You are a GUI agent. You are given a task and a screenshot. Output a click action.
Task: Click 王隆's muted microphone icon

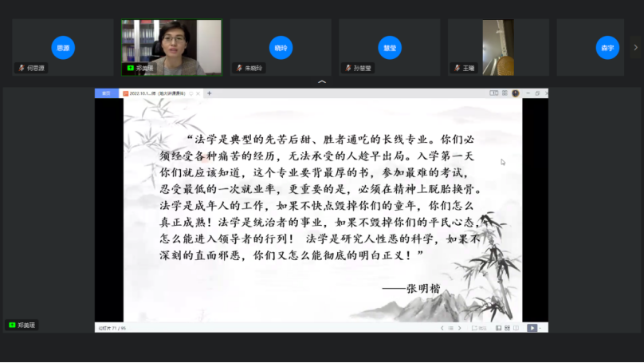tap(455, 69)
